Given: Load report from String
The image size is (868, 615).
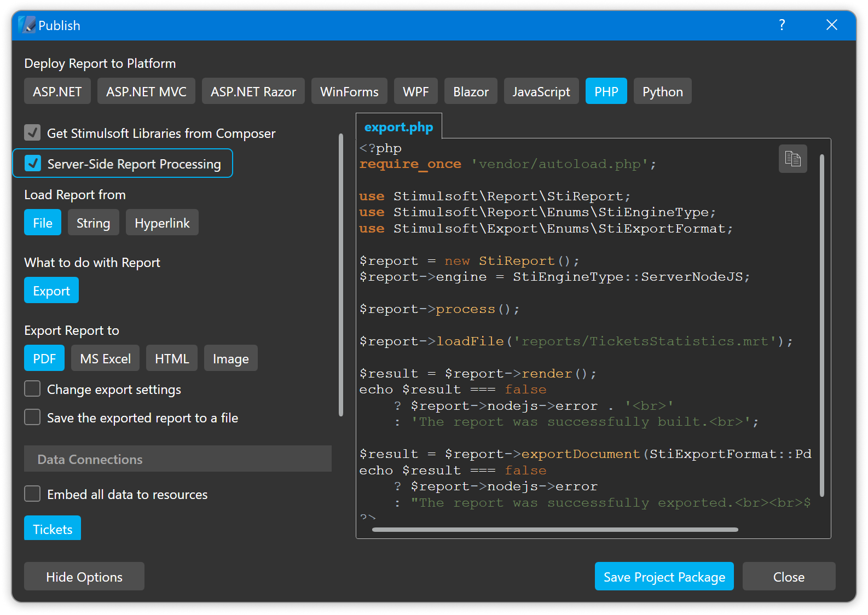Looking at the screenshot, I should click(x=94, y=223).
